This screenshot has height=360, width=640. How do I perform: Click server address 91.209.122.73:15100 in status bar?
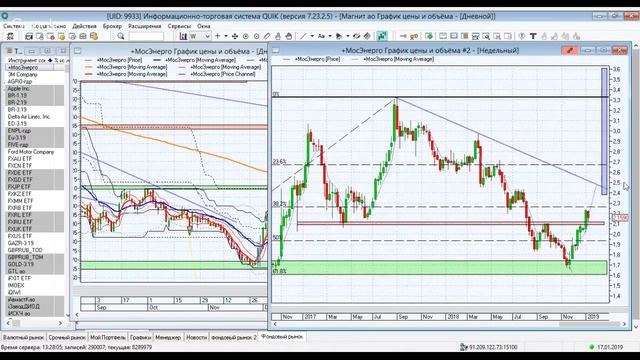(x=493, y=347)
